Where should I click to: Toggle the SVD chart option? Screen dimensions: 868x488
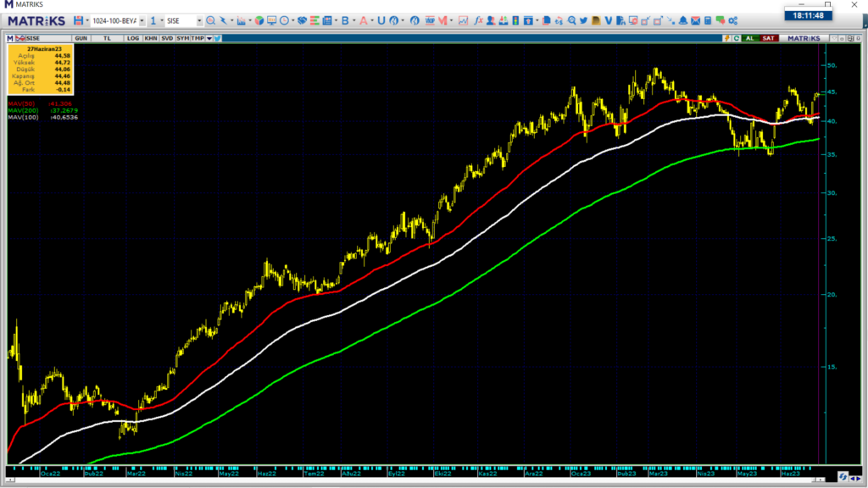tap(168, 38)
